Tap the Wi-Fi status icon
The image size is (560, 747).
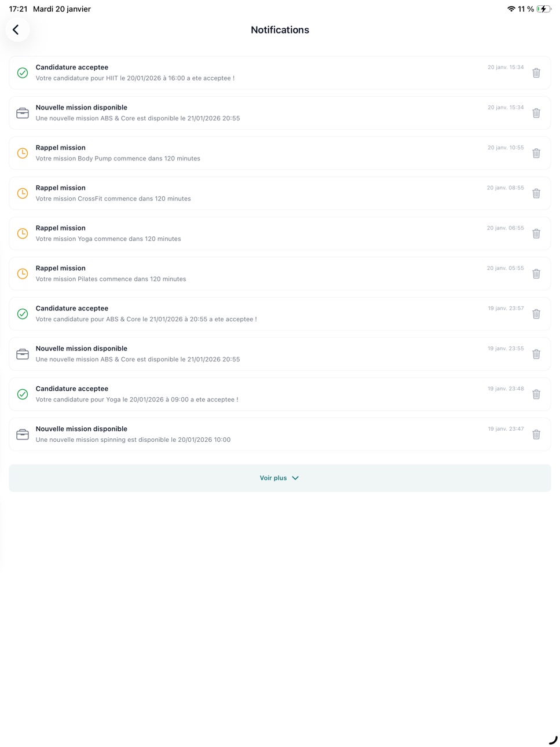511,9
